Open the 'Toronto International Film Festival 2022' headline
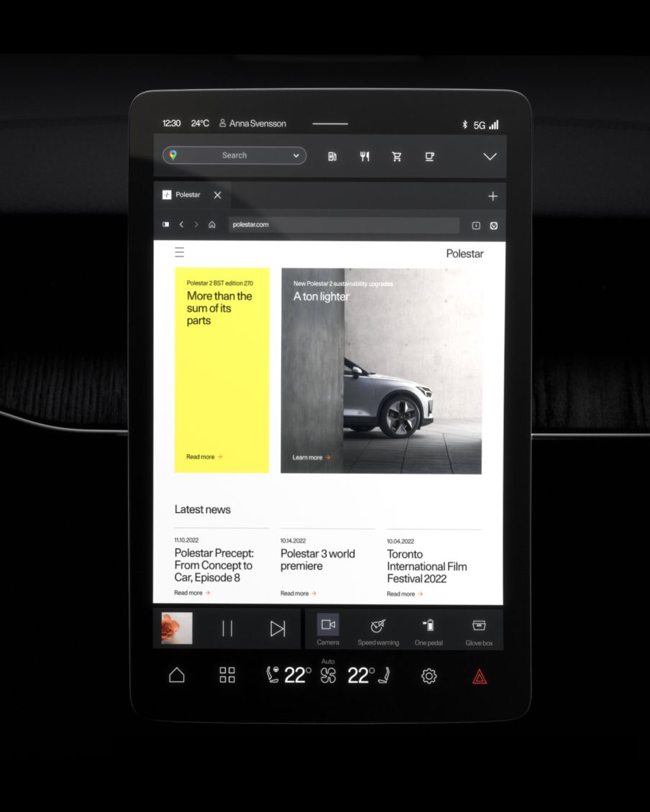 tap(426, 566)
